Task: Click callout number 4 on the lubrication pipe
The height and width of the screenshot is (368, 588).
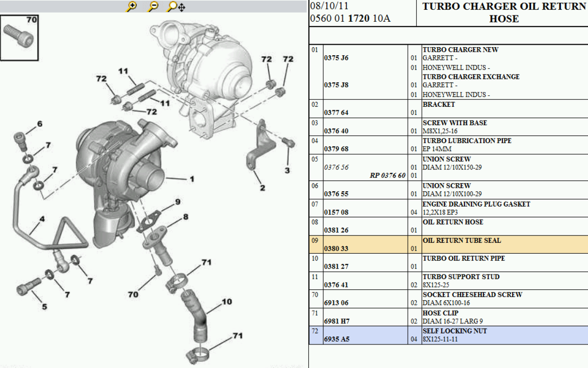Action: (42, 219)
